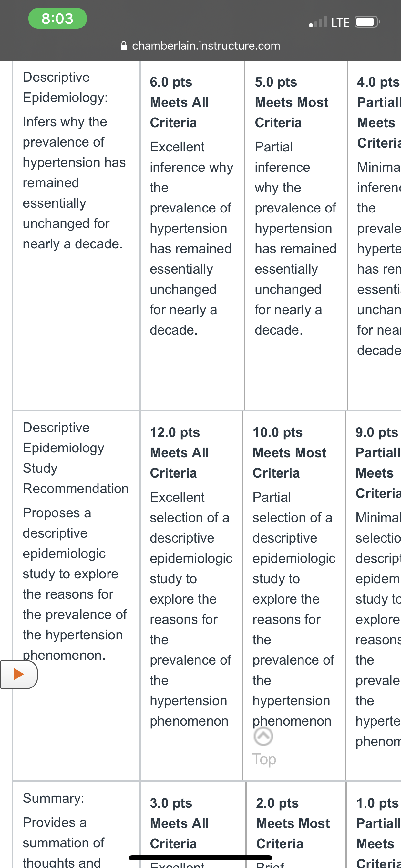The height and width of the screenshot is (868, 401).
Task: Tap the Top link text
Action: point(264,759)
